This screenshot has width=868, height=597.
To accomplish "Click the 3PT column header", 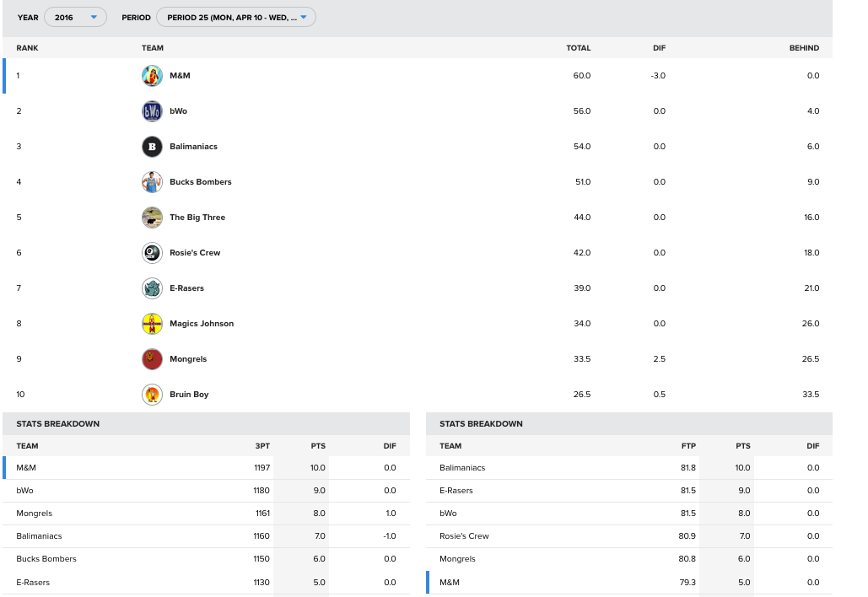I will pos(262,446).
